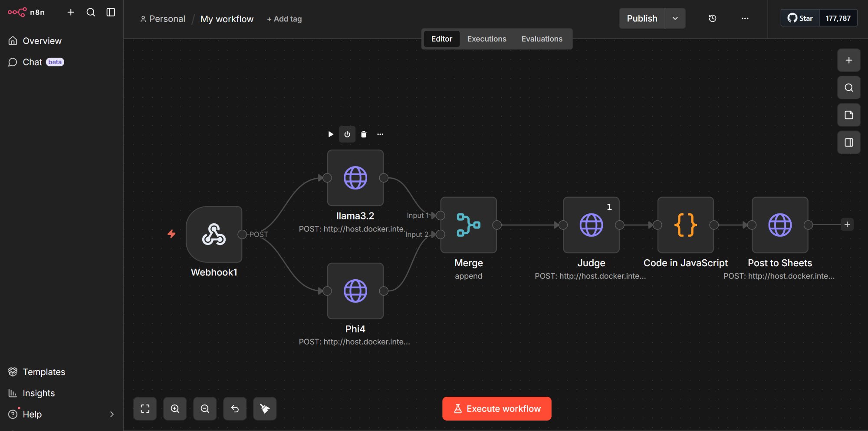Add a tag to workflow

(284, 19)
